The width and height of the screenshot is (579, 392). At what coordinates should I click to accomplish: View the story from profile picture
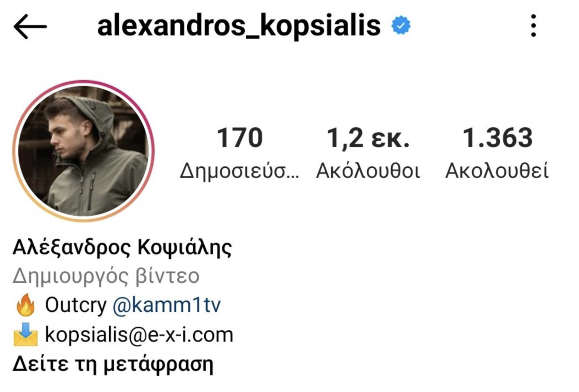point(83,151)
